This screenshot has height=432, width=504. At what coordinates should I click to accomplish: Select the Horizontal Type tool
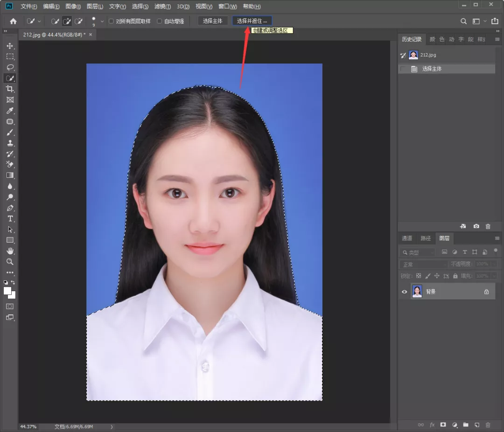(x=10, y=218)
